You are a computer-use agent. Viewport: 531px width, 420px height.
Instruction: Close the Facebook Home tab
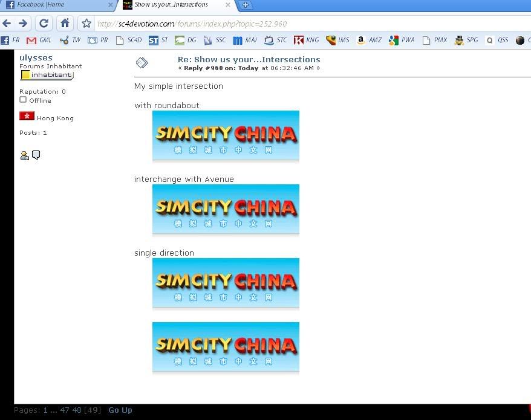[x=111, y=5]
